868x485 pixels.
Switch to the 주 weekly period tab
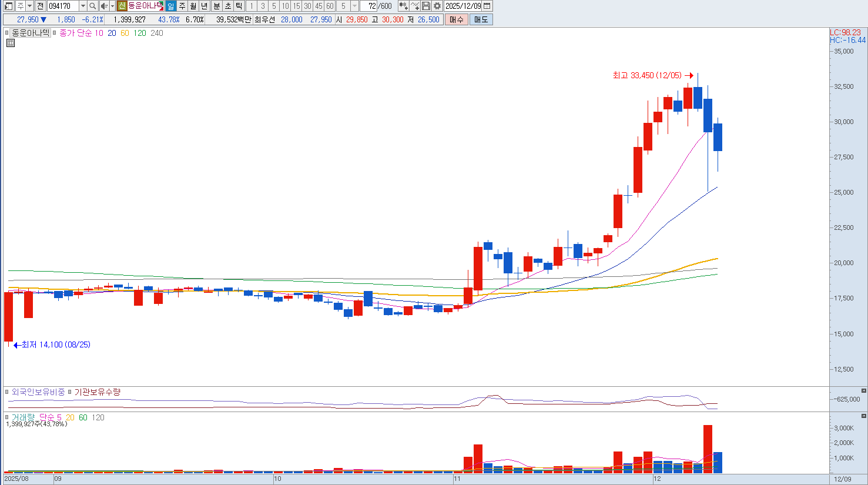click(x=182, y=6)
